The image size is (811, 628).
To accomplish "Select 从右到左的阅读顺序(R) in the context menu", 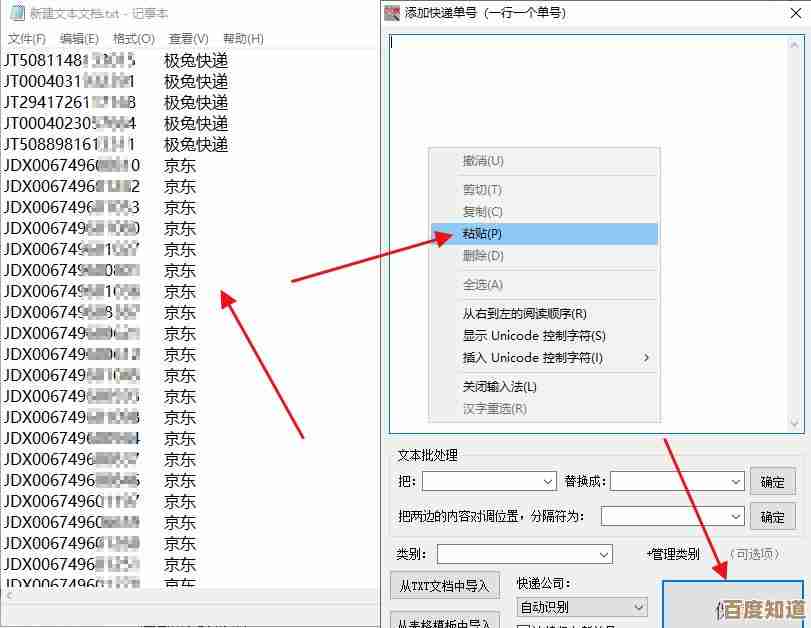I will (x=524, y=314).
